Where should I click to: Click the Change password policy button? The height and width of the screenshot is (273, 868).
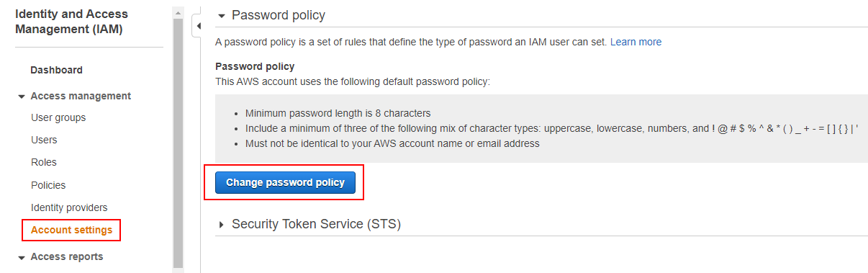point(285,183)
